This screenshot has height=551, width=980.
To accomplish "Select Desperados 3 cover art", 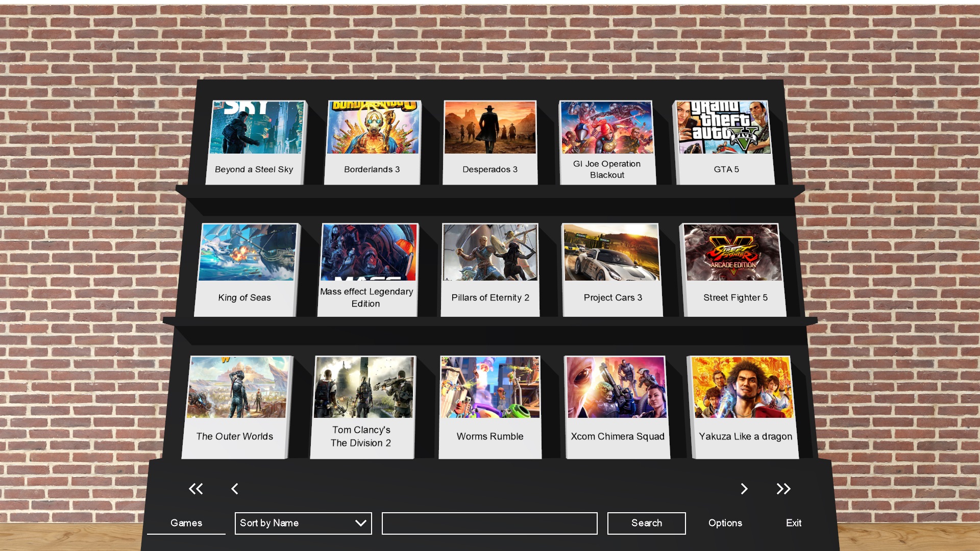I will [490, 127].
